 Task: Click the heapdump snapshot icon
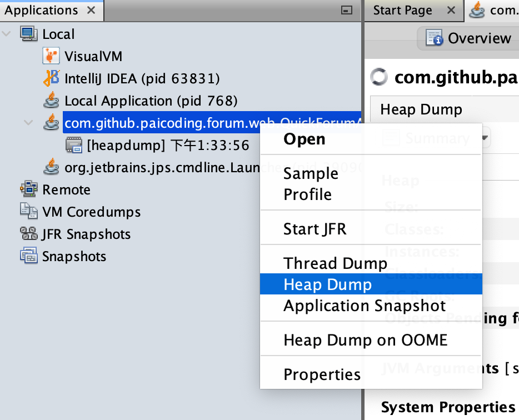74,146
